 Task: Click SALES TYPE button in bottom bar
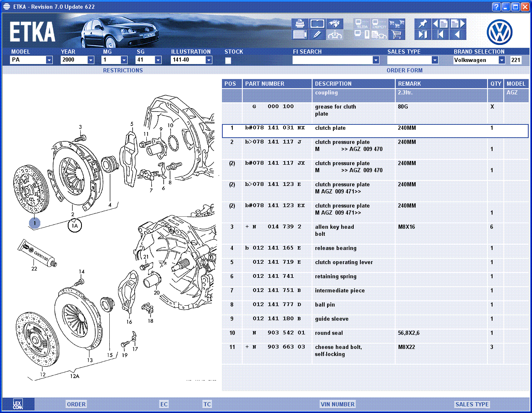[x=472, y=404]
